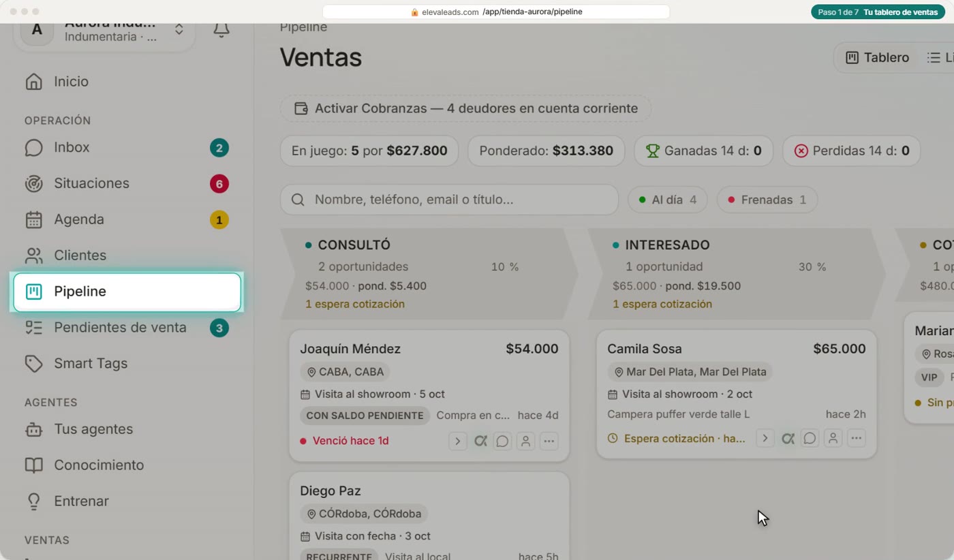This screenshot has height=560, width=954.
Task: Open the Camila Sosa opportunity card
Action: [737, 394]
